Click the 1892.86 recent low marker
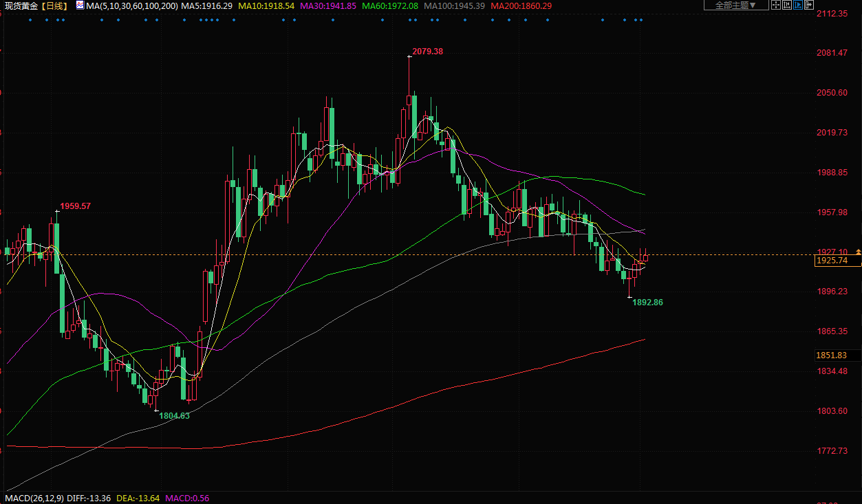The image size is (862, 504). [x=647, y=302]
